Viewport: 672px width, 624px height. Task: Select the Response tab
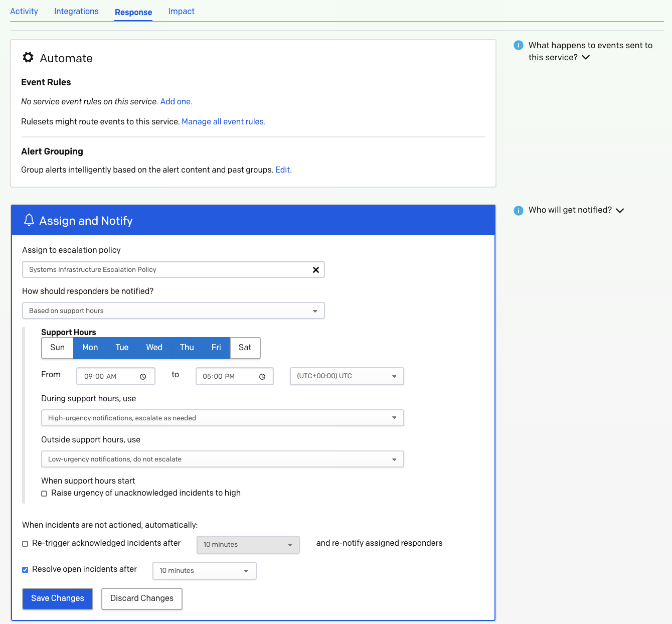pos(133,12)
